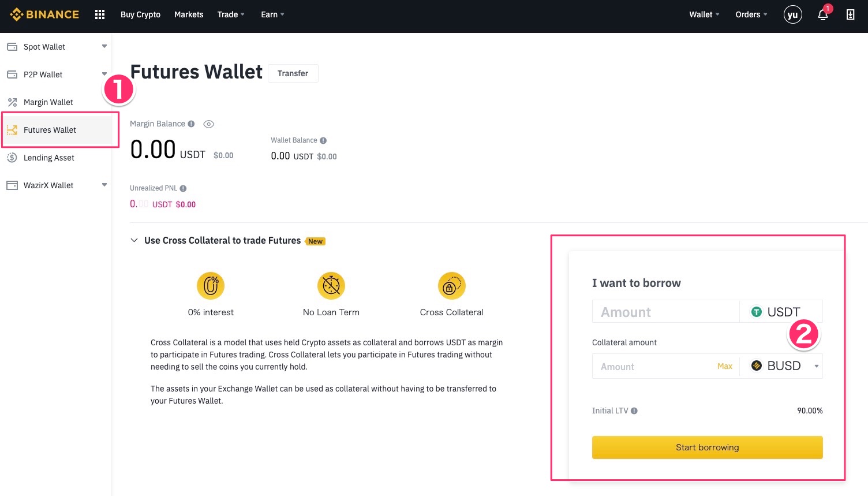Click the Start borrowing button
The height and width of the screenshot is (496, 868).
707,447
